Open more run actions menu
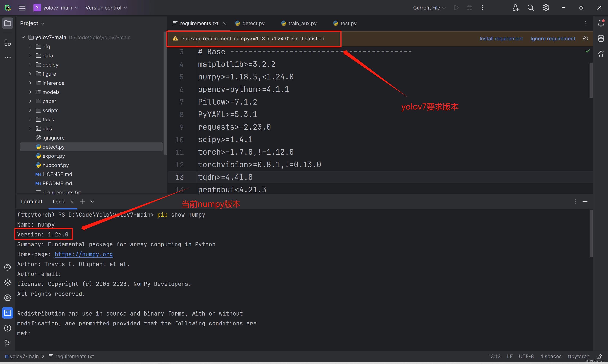This screenshot has width=608, height=364. 482,8
